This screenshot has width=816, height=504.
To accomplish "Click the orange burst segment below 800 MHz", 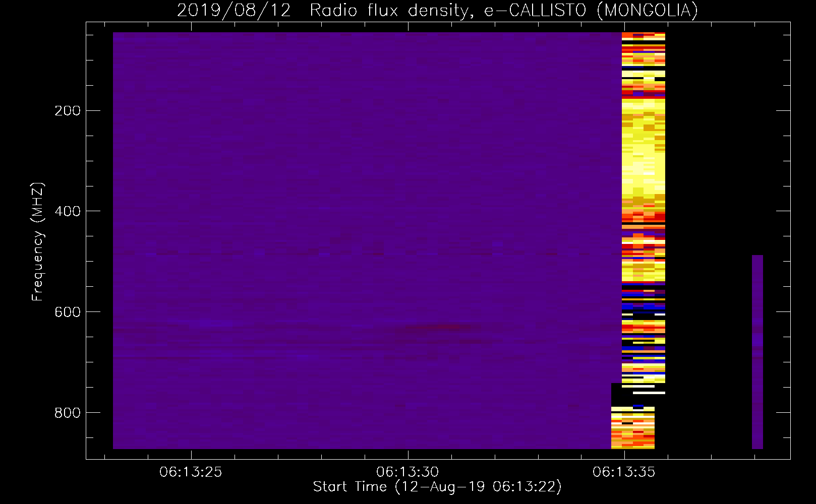I will click(633, 427).
